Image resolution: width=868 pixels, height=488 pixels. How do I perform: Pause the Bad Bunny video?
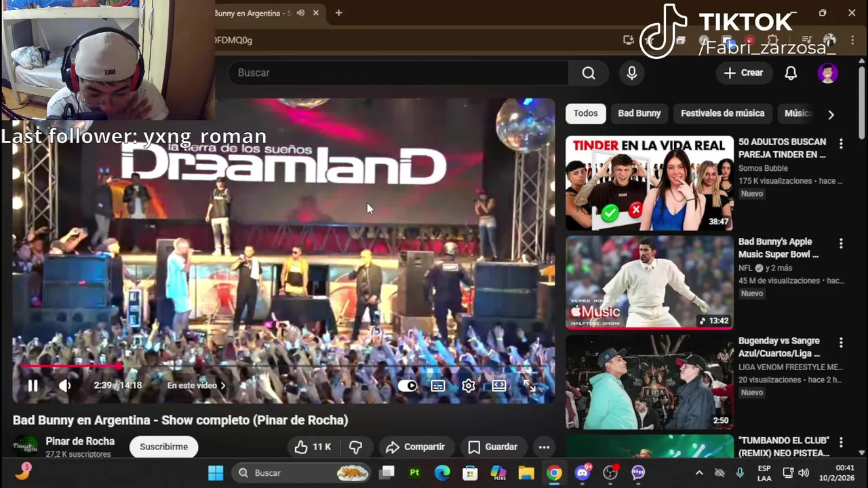(x=33, y=386)
